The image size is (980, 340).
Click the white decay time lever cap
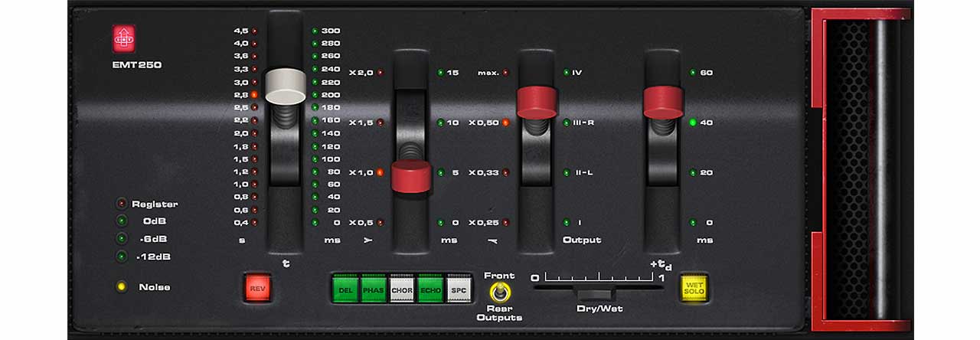[286, 86]
